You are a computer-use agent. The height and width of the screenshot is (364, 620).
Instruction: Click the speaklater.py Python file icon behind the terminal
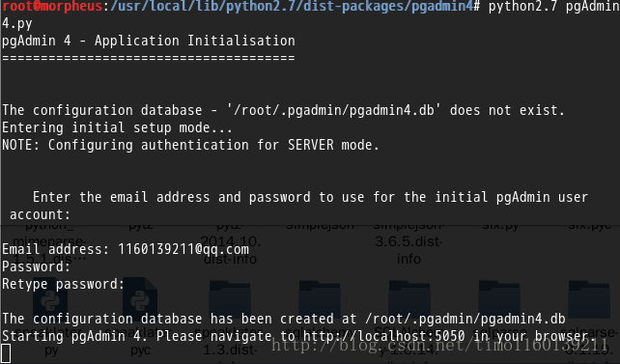pos(50,298)
